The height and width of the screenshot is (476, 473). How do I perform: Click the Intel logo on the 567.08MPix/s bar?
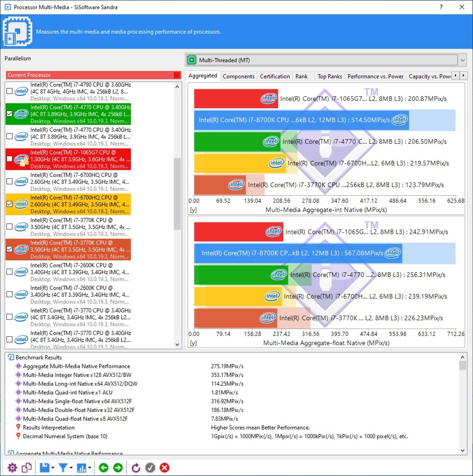tap(392, 253)
